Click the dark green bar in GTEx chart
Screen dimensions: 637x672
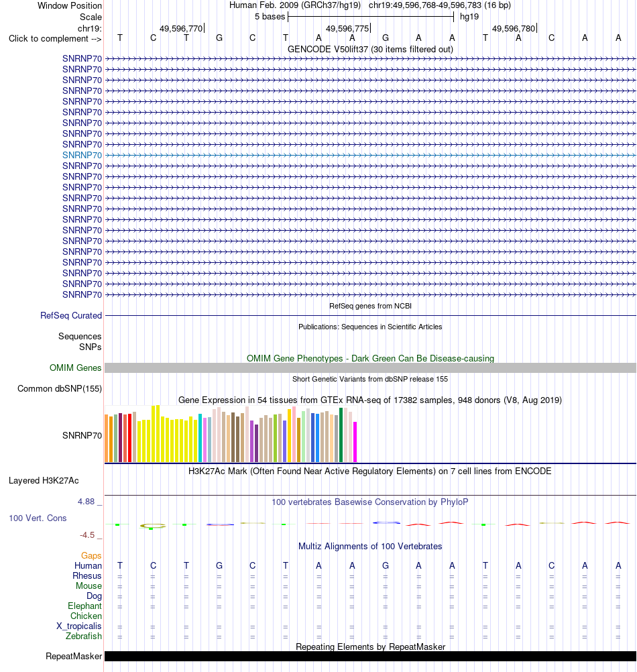(x=341, y=435)
